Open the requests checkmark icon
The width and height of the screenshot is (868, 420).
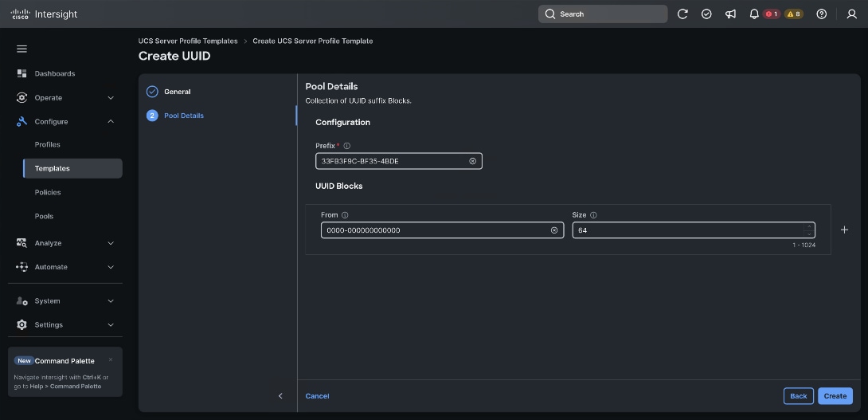[706, 14]
